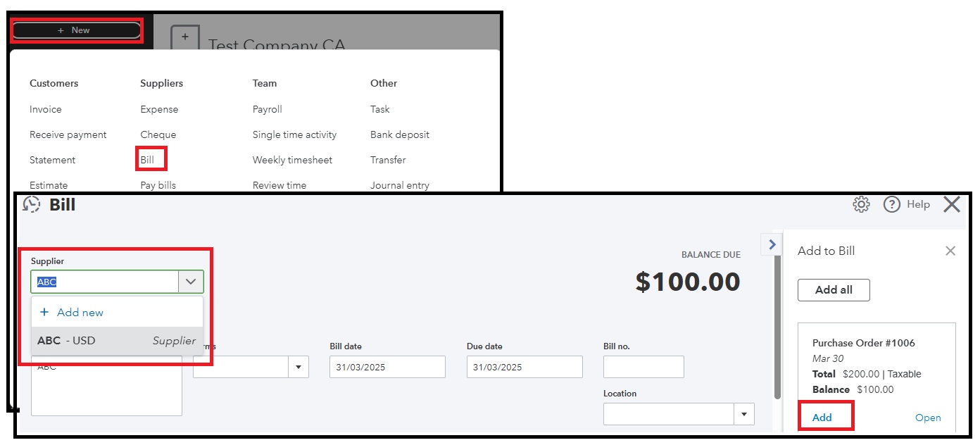This screenshot has height=445, width=980.
Task: Expand the Supplier dropdown arrow
Action: click(x=191, y=282)
